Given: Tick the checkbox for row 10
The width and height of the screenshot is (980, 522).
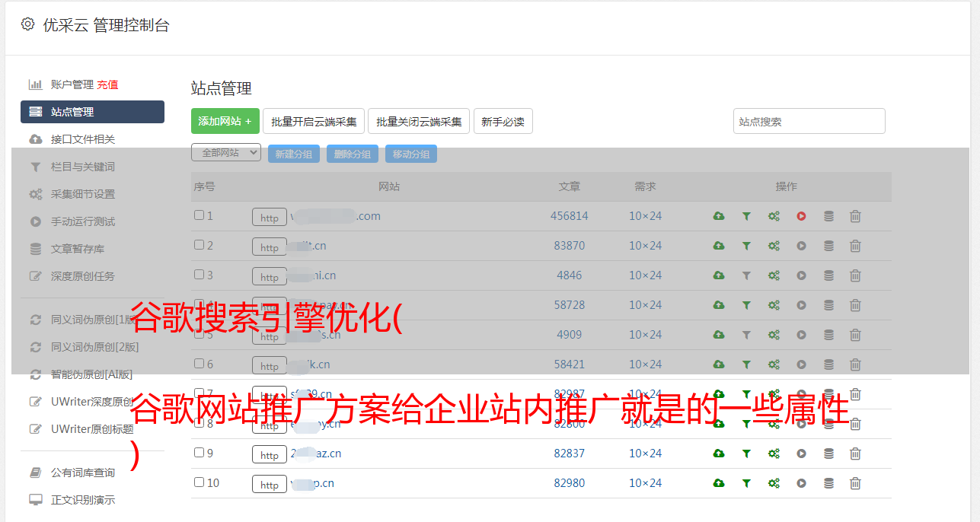Looking at the screenshot, I should coord(199,482).
